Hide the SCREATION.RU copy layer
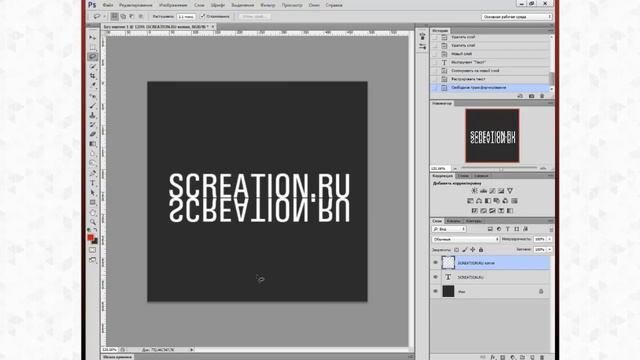 [435, 262]
